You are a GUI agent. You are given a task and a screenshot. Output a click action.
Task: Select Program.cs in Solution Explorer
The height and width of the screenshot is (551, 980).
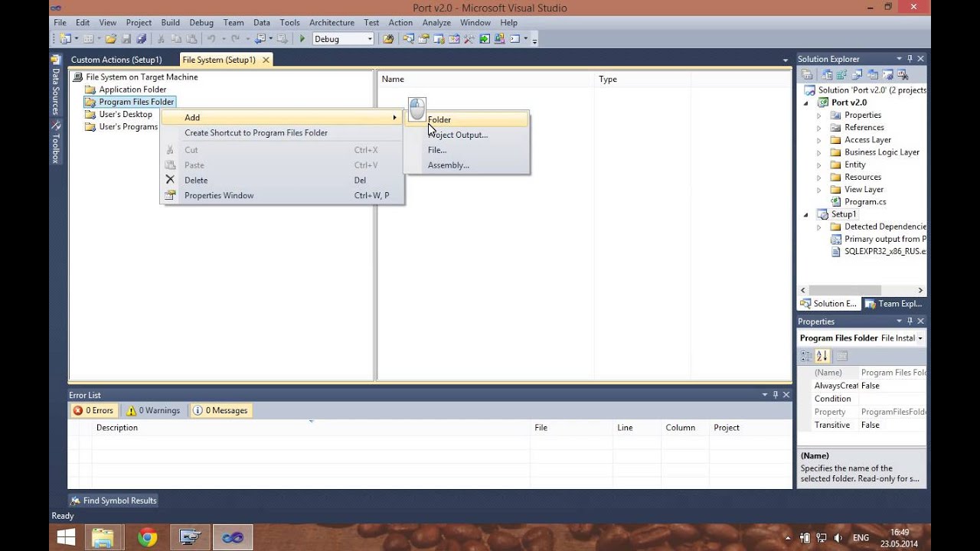click(865, 202)
